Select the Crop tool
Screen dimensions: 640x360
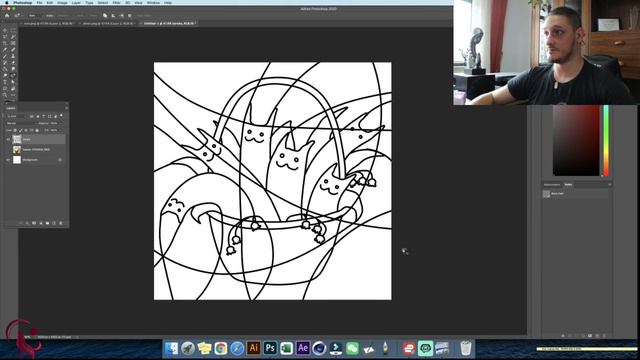click(x=4, y=43)
